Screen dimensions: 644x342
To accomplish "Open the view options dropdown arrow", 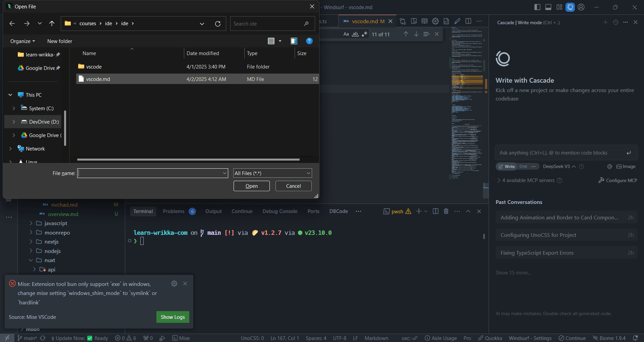I will 280,41.
